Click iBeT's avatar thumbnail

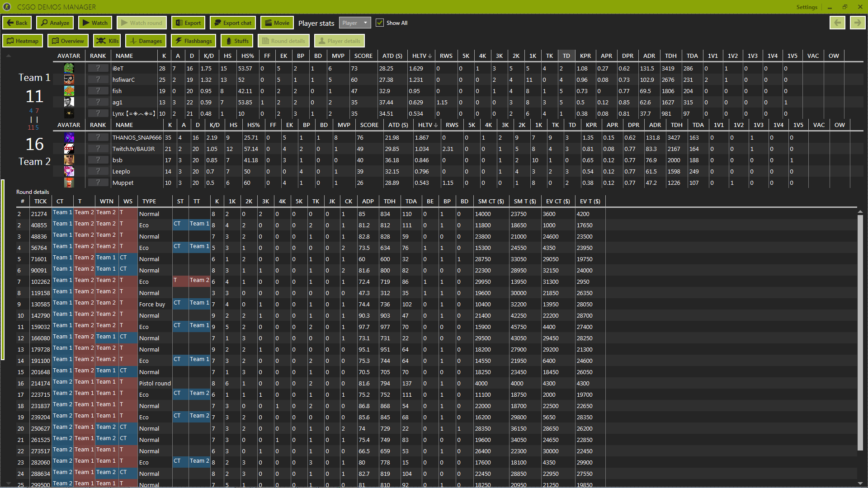[x=69, y=68]
